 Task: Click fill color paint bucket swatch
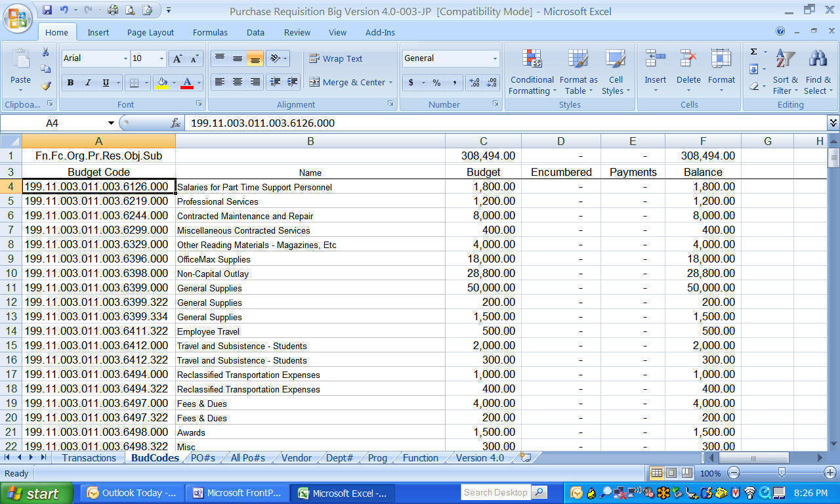[x=163, y=83]
